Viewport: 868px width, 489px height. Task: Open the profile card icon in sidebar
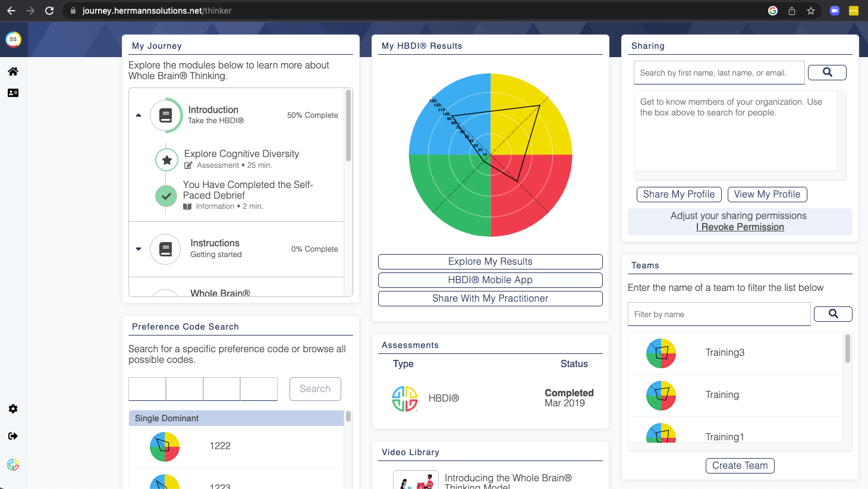(x=13, y=93)
